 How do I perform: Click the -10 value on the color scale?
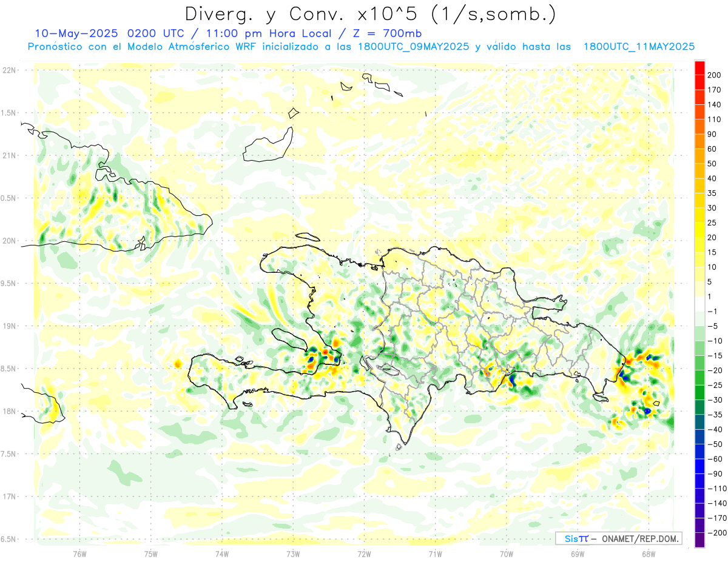(716, 341)
